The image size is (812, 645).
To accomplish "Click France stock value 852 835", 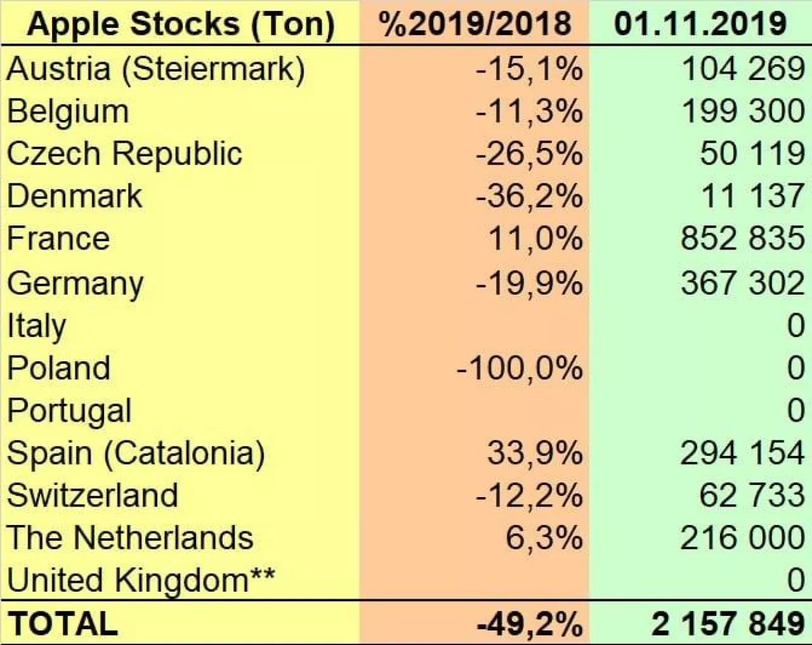I will [x=743, y=239].
